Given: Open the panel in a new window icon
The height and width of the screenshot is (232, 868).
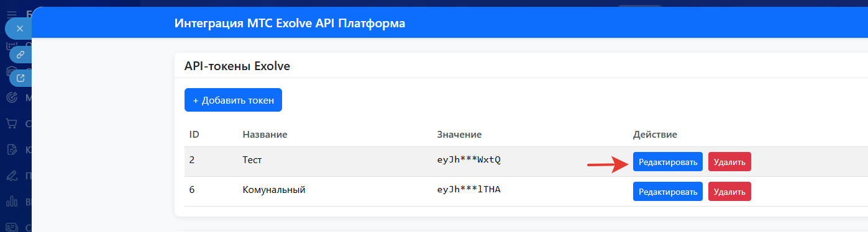Looking at the screenshot, I should [21, 78].
